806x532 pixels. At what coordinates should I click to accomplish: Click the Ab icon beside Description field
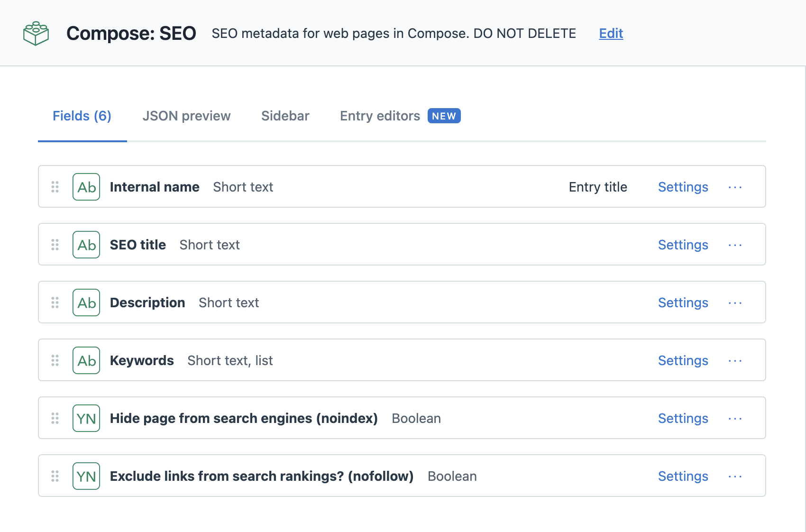[86, 303]
